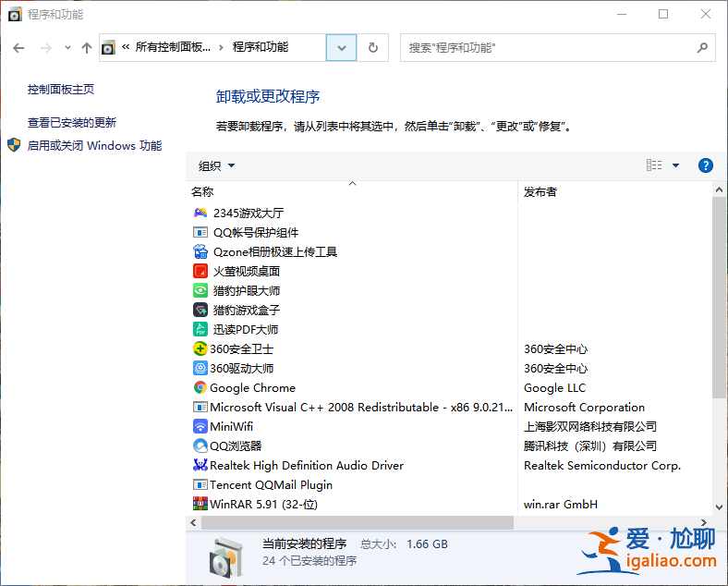
Task: Expand the address bar history dropdown
Action: [x=341, y=47]
